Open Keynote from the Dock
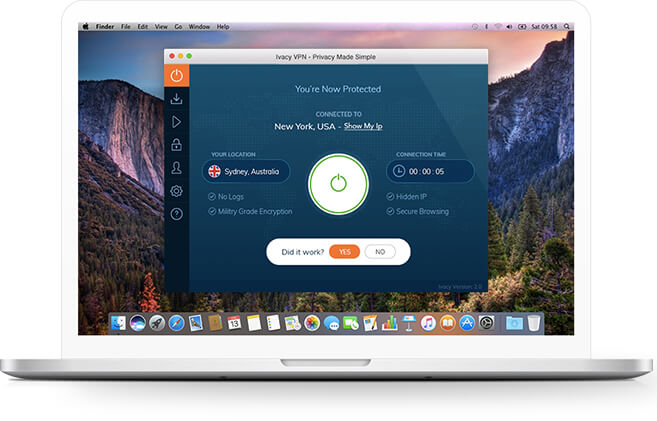This screenshot has width=657, height=421. click(x=409, y=323)
